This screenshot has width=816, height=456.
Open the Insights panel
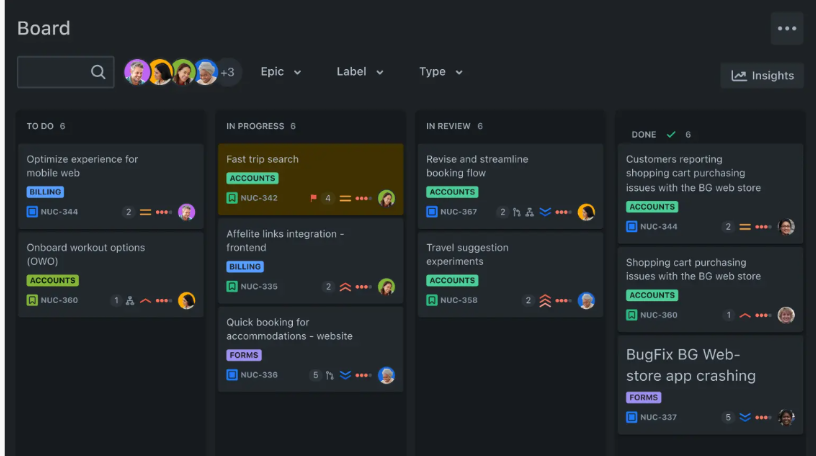[762, 75]
